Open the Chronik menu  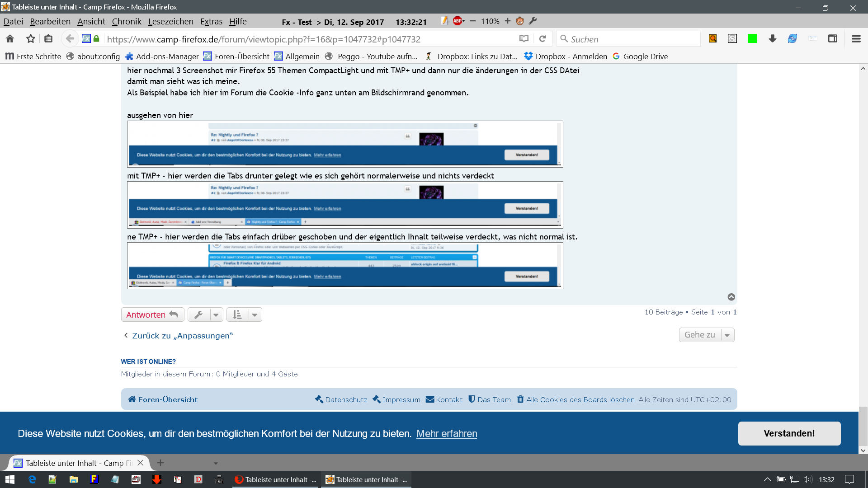(x=126, y=21)
